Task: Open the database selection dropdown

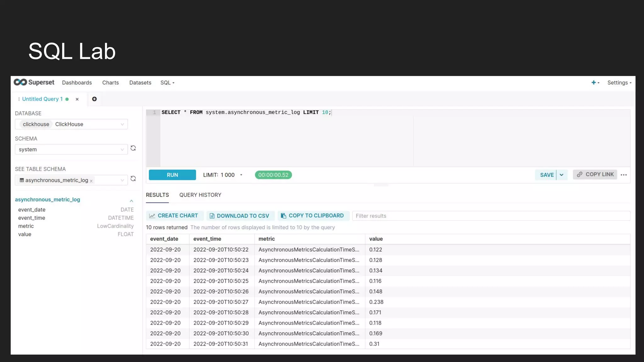Action: tap(71, 124)
